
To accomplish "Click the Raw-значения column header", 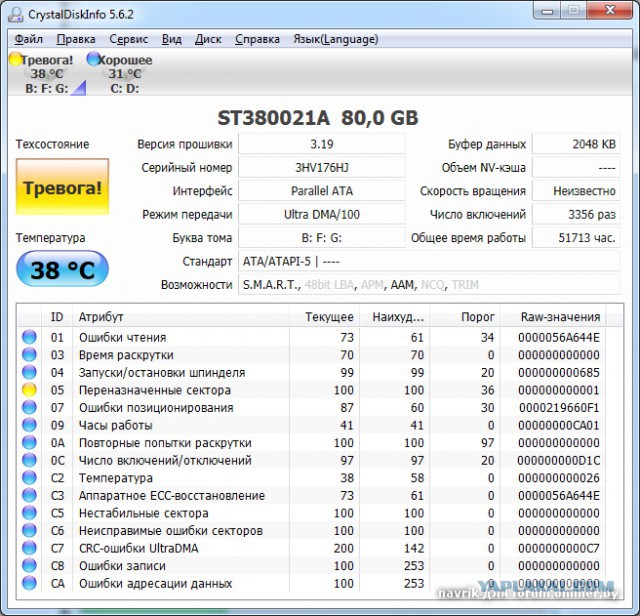I will pos(553,317).
